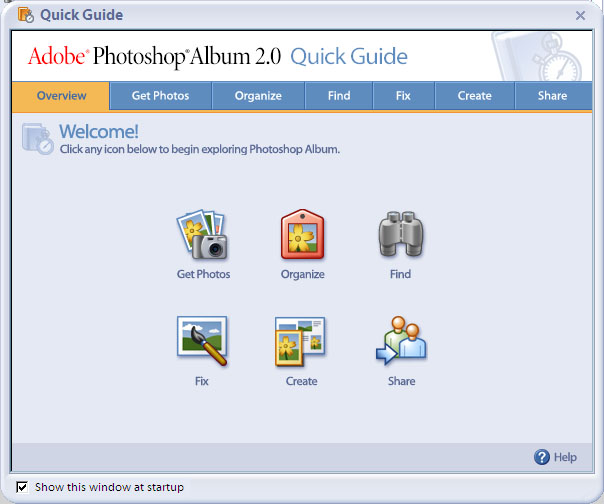Select the binoculars Find icon
This screenshot has height=504, width=604.
click(400, 236)
